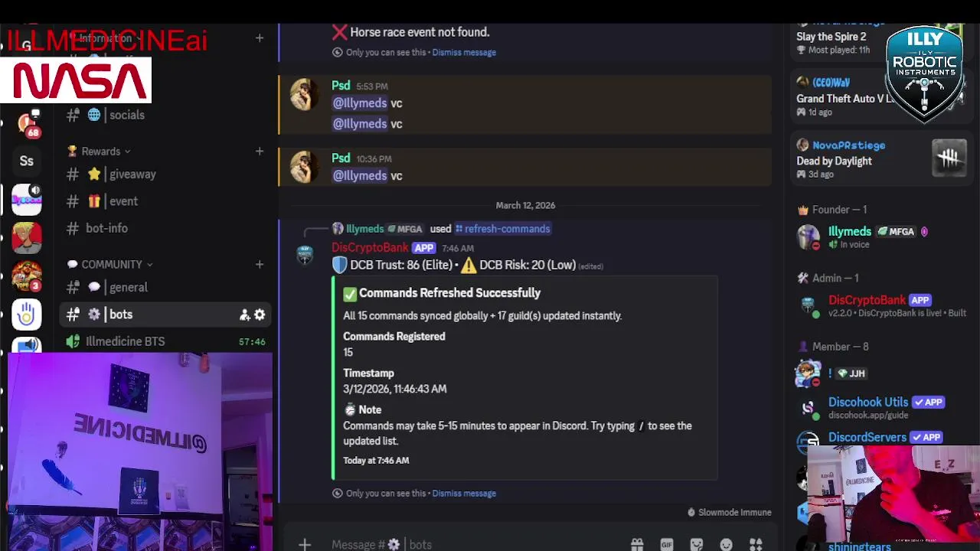Open DisCryptoBank app profile name

click(x=370, y=247)
